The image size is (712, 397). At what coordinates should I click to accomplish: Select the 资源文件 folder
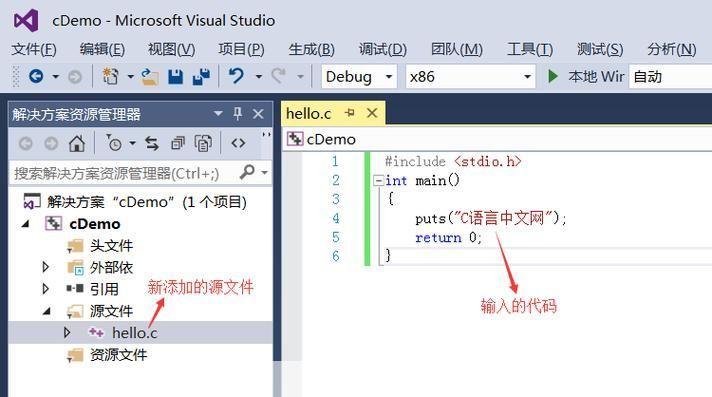pos(118,355)
